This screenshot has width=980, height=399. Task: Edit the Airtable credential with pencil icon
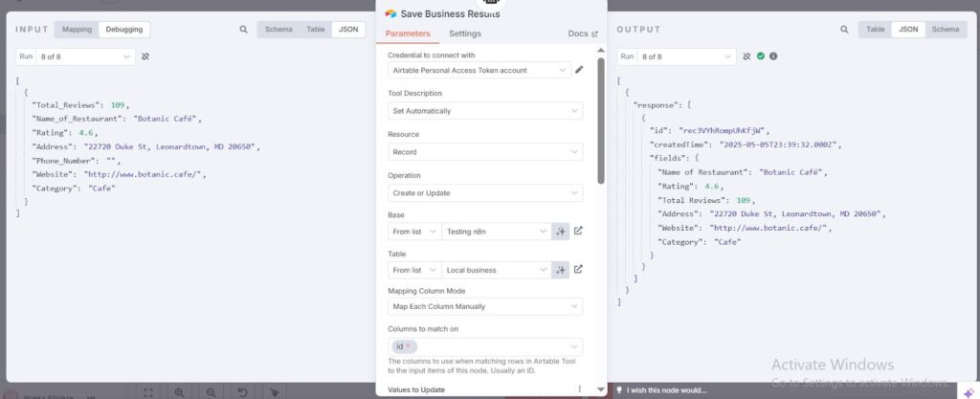click(579, 70)
